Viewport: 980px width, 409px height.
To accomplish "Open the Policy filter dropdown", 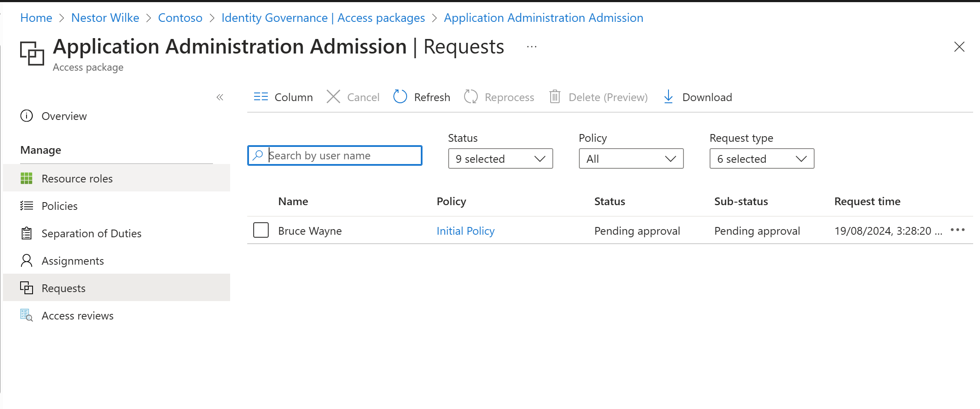I will [x=631, y=159].
